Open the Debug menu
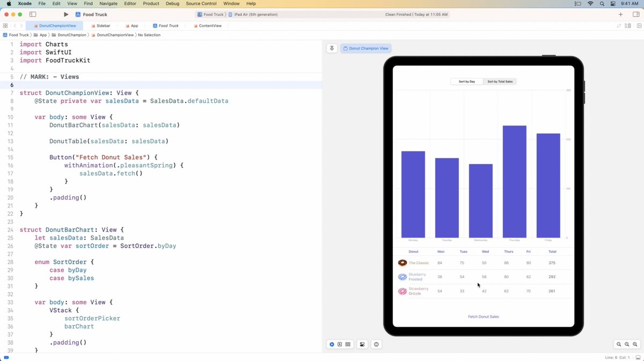 pyautogui.click(x=172, y=4)
